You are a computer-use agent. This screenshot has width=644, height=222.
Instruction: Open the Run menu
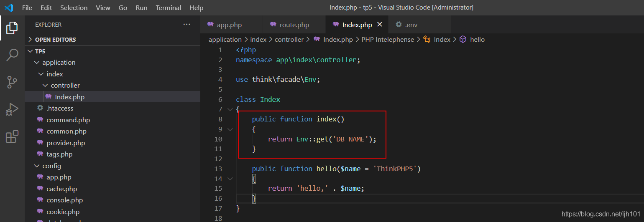[x=141, y=8]
